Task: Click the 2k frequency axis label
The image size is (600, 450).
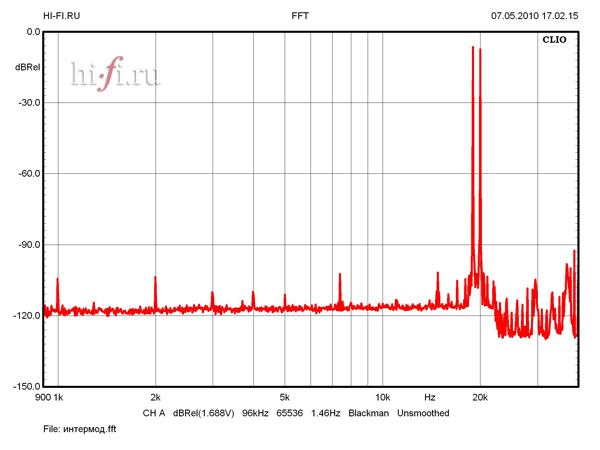Action: [x=155, y=397]
